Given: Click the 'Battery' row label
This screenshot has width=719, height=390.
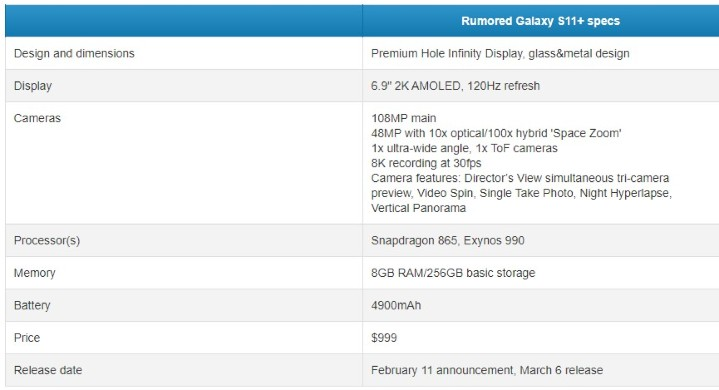Looking at the screenshot, I should pyautogui.click(x=32, y=305).
